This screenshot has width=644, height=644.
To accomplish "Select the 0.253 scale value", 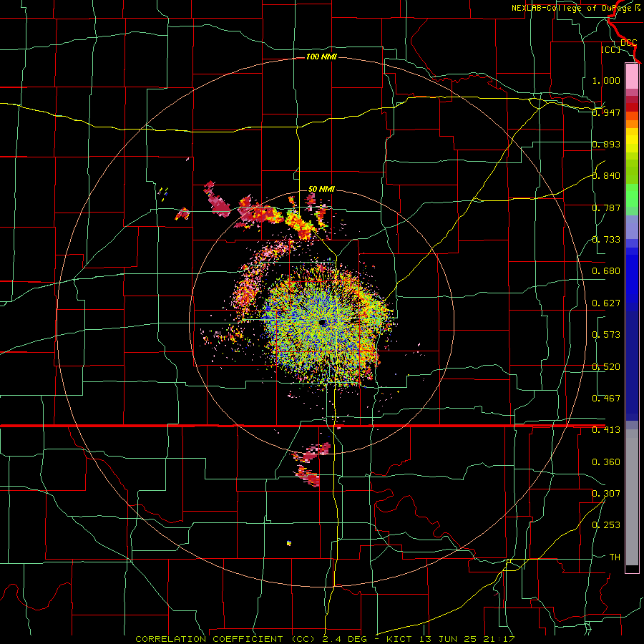I will [x=606, y=525].
